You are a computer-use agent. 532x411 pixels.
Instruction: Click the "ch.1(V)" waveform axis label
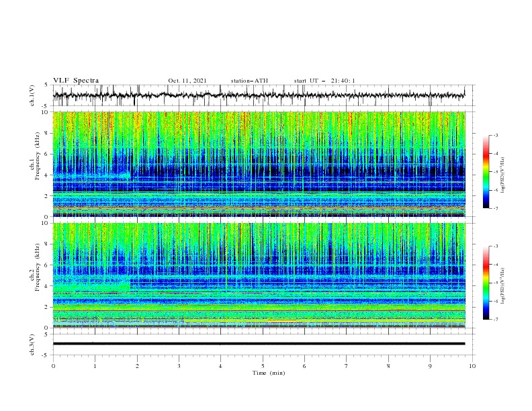(32, 95)
